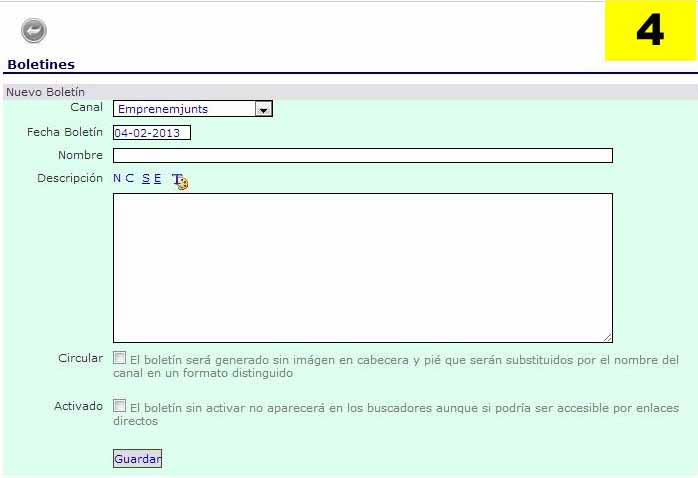Image resolution: width=698 pixels, height=478 pixels.
Task: Apply the S formatting option
Action: point(146,179)
